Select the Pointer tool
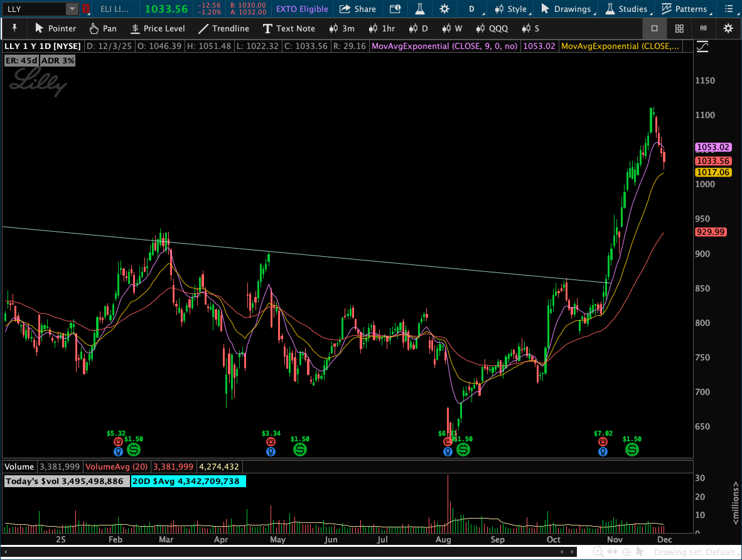Viewport: 742px width, 560px height. click(55, 28)
